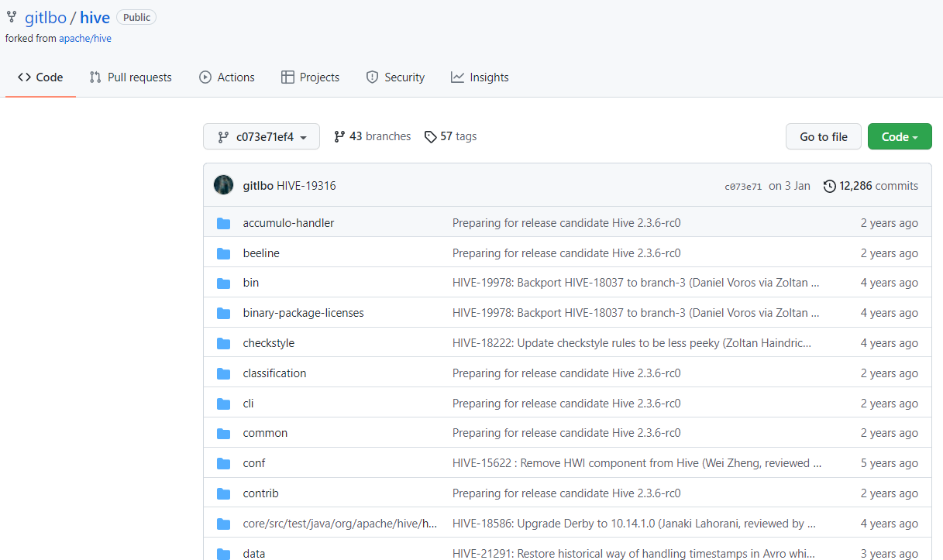Image resolution: width=943 pixels, height=560 pixels.
Task: Open the gitlbo owner profile link
Action: [46, 18]
